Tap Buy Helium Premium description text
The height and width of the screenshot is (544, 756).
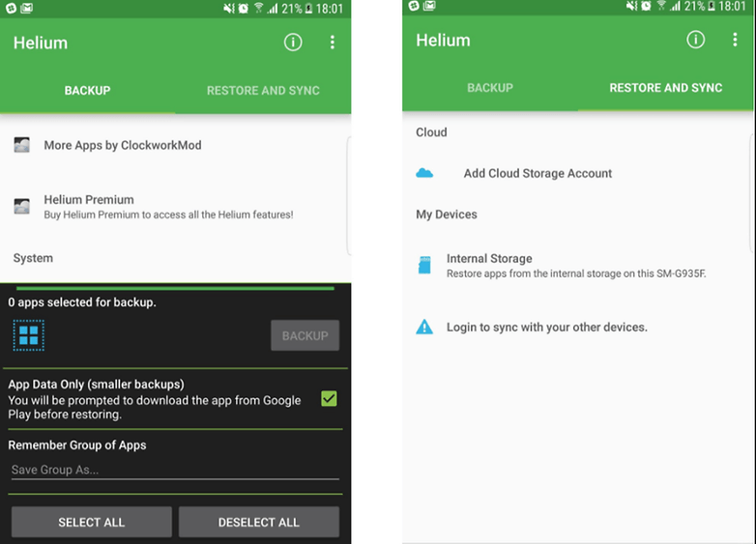tap(168, 215)
